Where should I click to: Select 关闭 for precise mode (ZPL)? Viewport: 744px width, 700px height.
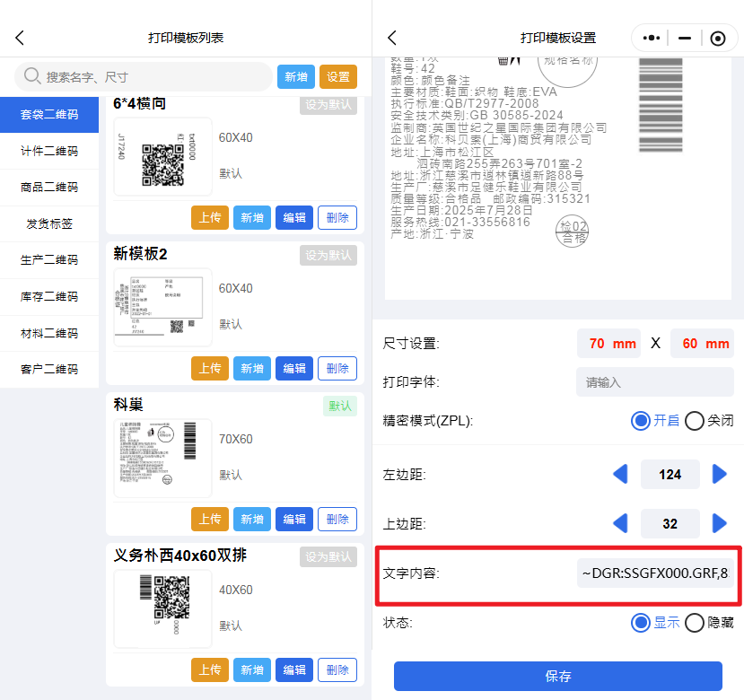click(x=695, y=421)
